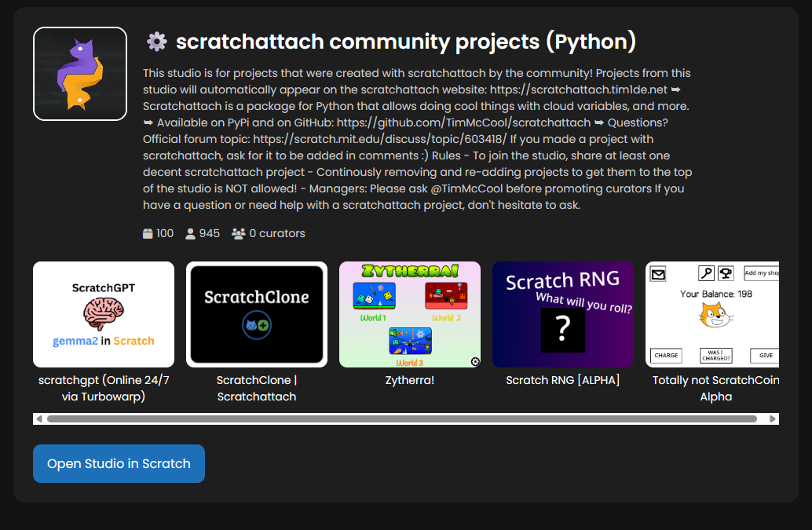The image size is (812, 530).
Task: Click the scratch.mit.edu/discuss/topic/603418/ URL text
Action: pos(379,139)
